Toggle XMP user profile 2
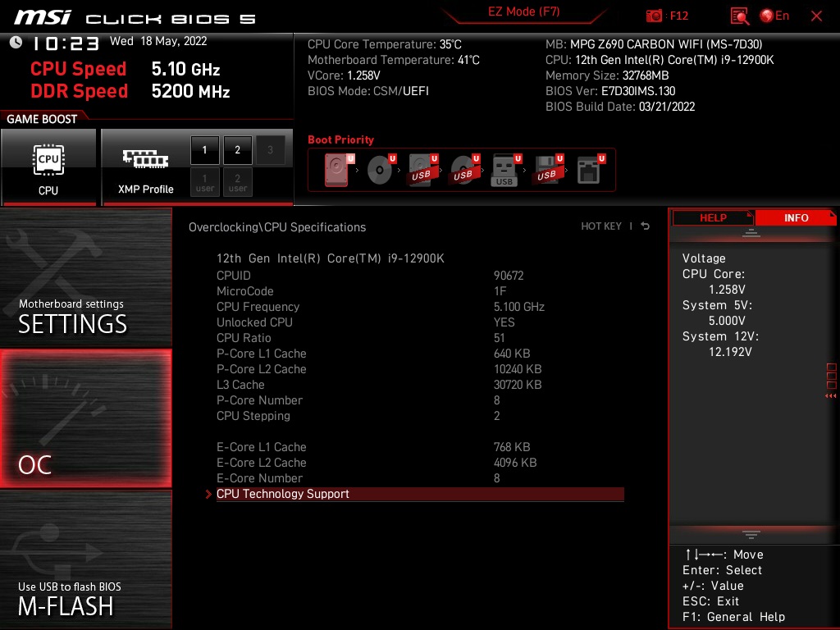 (x=237, y=182)
